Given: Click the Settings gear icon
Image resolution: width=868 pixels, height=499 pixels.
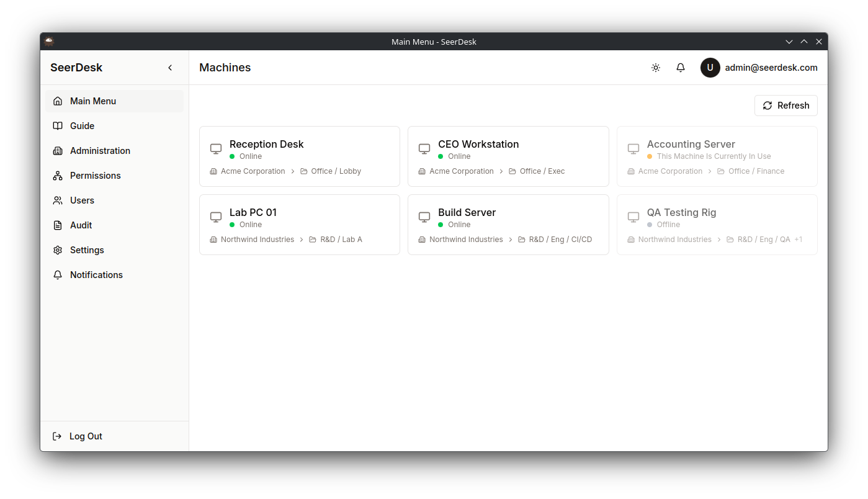Looking at the screenshot, I should (x=57, y=249).
